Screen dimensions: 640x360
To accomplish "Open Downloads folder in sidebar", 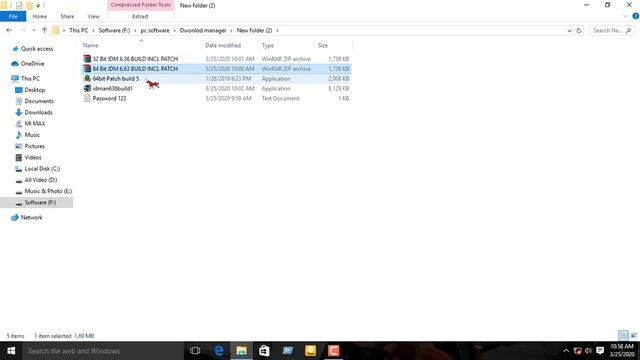I will click(x=38, y=112).
